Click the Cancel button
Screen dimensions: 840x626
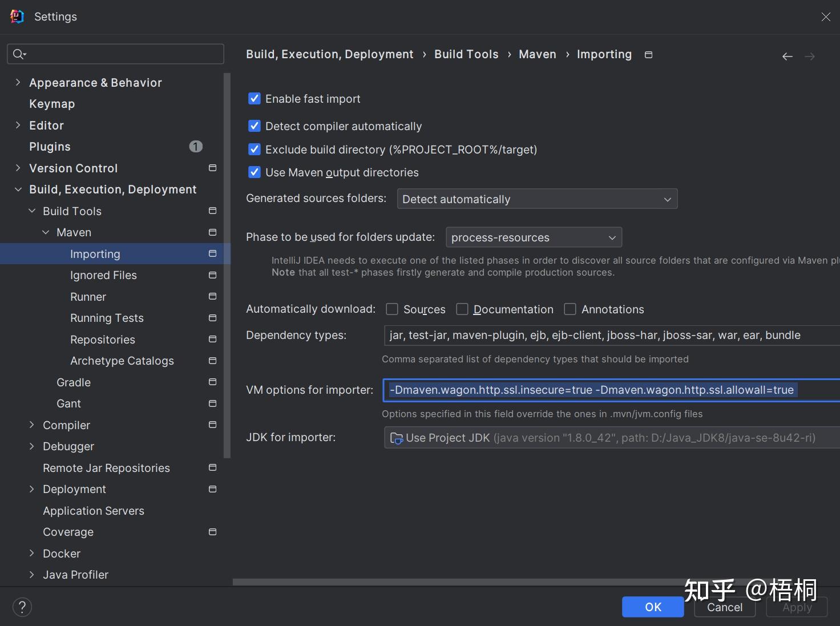point(725,608)
